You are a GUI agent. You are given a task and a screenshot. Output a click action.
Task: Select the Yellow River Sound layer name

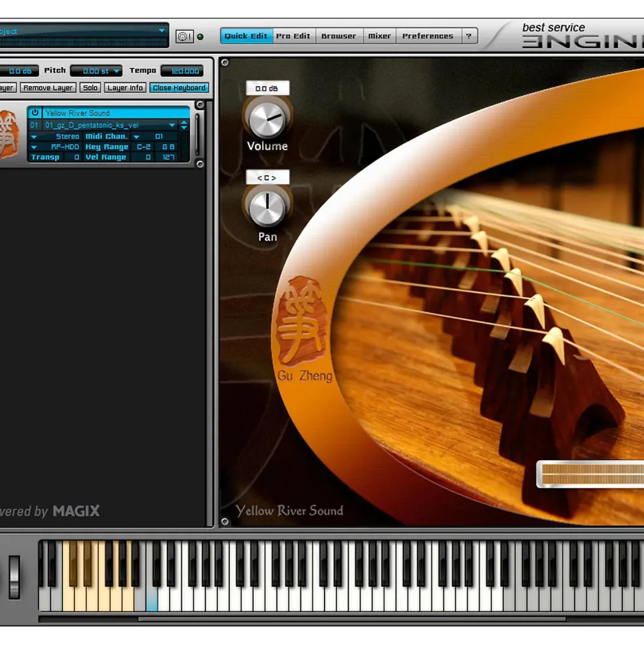tap(115, 113)
